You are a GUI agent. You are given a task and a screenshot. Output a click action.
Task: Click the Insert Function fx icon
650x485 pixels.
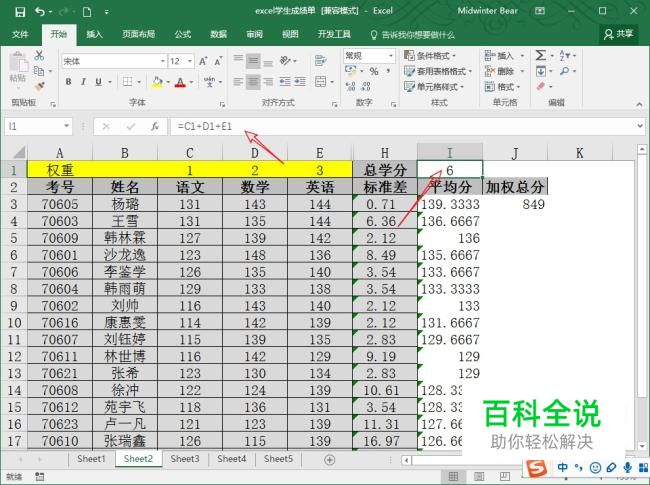155,126
